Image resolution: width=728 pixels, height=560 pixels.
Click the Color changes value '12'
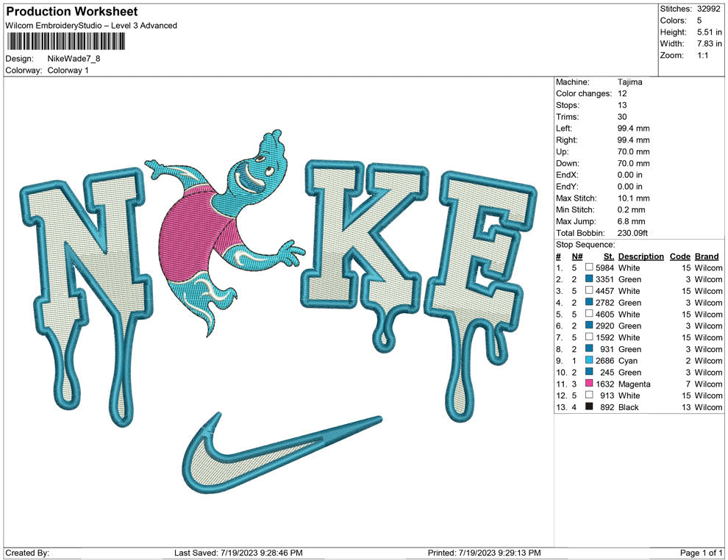tap(622, 93)
